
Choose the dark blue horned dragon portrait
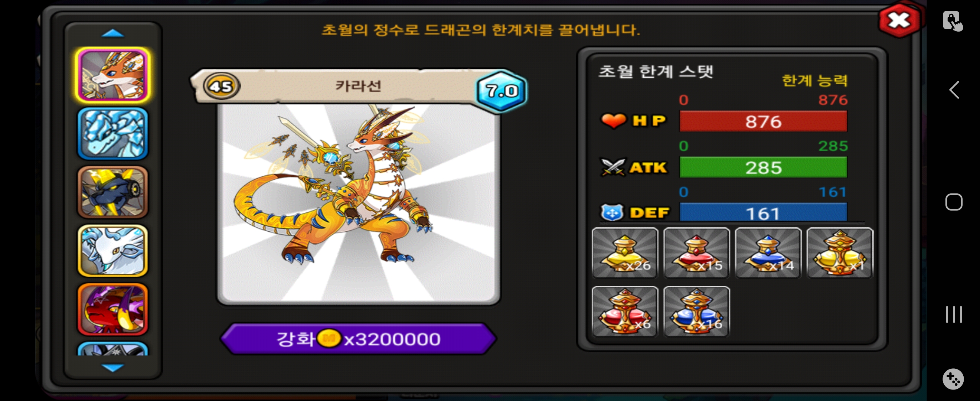(112, 192)
